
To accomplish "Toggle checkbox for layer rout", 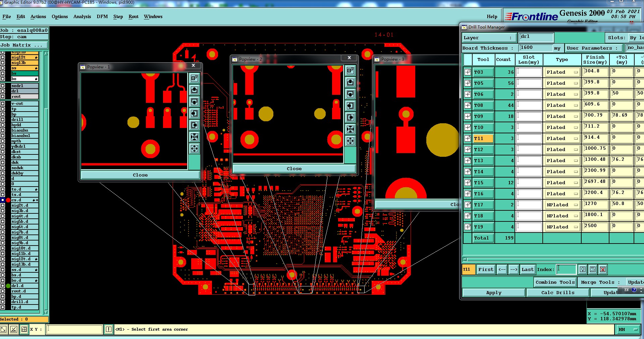I will coord(3,96).
